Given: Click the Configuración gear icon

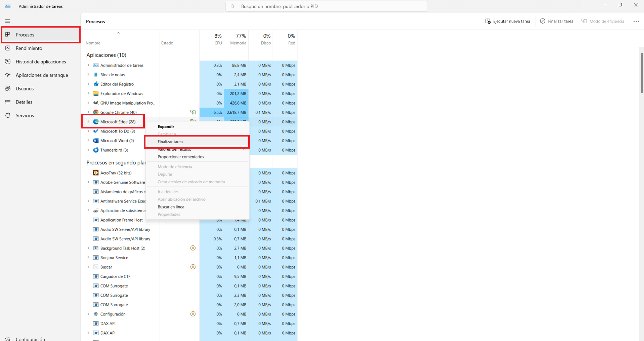Looking at the screenshot, I should coord(8,339).
